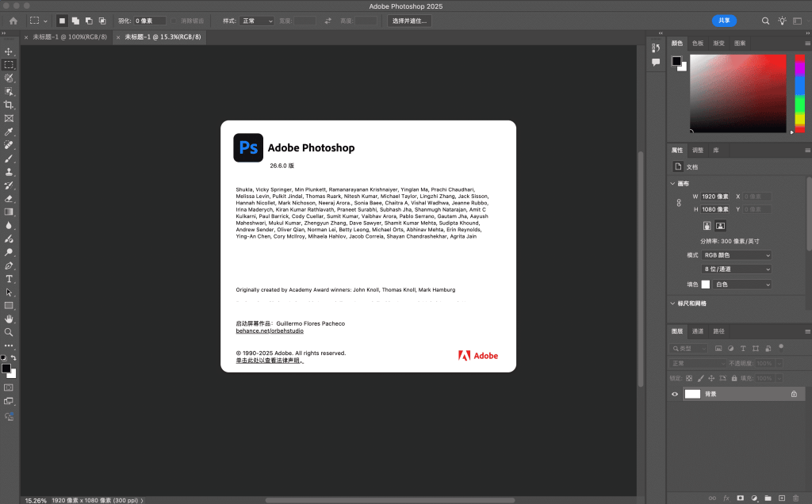Click the 选择并遮住 button
Viewport: 812px width, 504px height.
(x=410, y=21)
